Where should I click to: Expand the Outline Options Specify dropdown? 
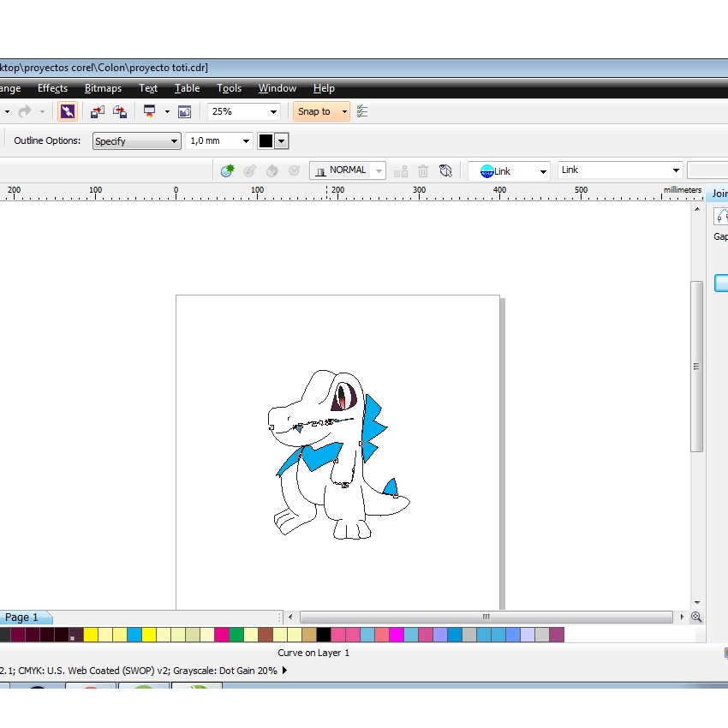(174, 141)
